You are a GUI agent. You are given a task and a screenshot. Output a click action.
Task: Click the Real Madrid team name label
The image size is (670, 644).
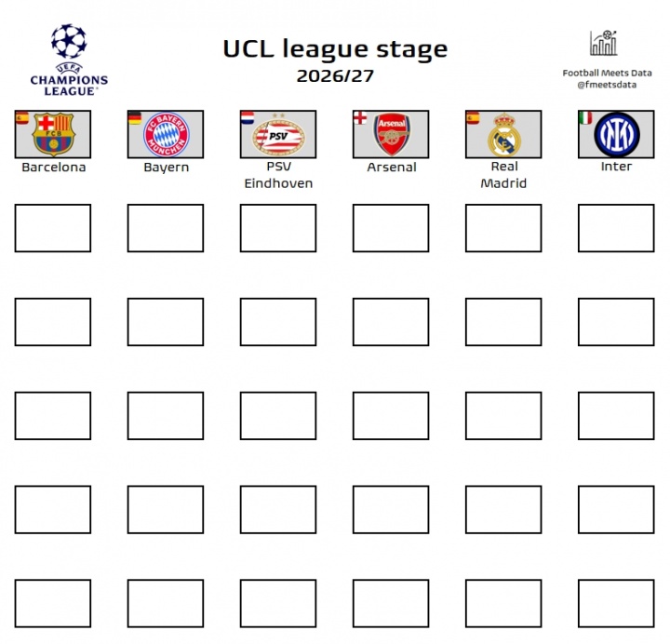[503, 175]
